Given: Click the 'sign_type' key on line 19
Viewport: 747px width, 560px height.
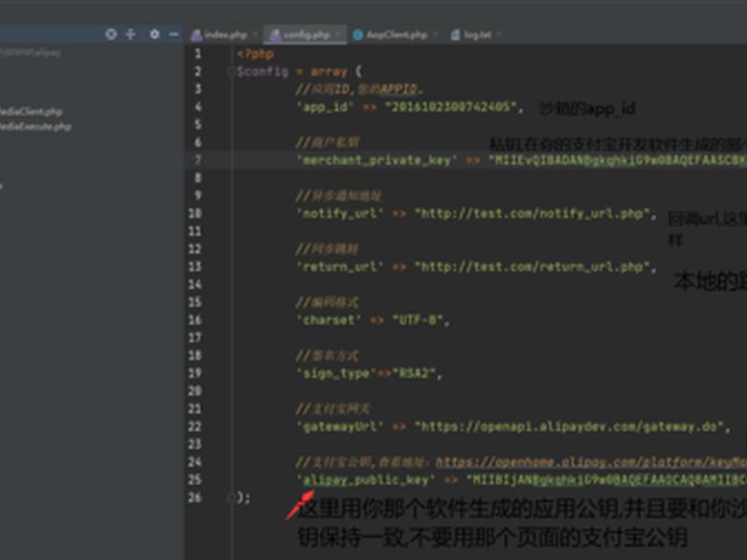Looking at the screenshot, I should tap(336, 373).
